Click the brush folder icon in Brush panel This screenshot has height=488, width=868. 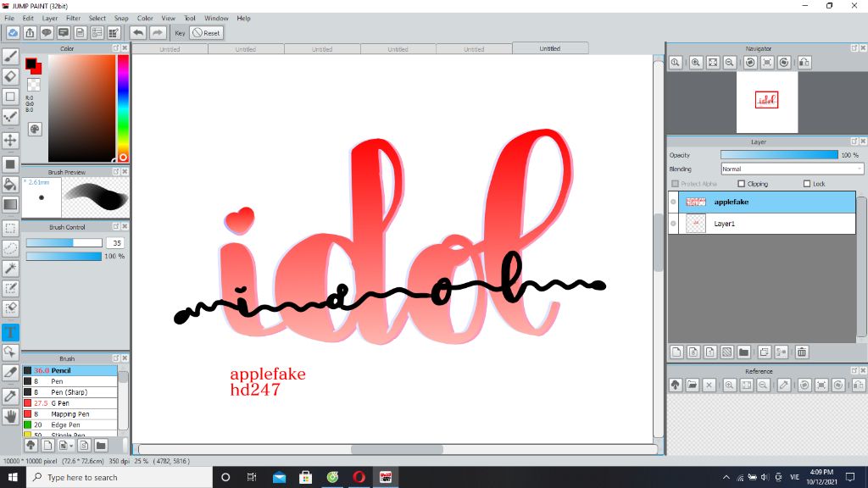pyautogui.click(x=101, y=445)
